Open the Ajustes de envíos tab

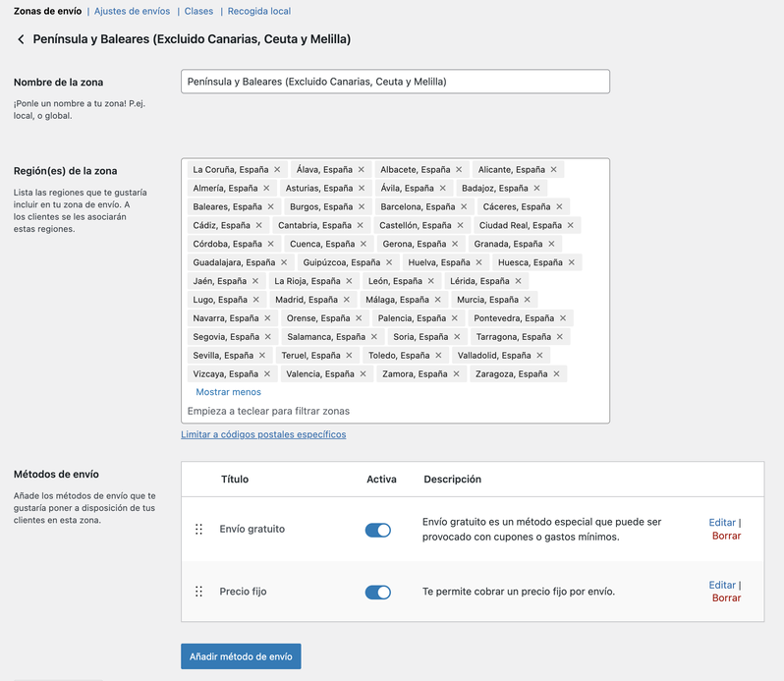tap(132, 11)
